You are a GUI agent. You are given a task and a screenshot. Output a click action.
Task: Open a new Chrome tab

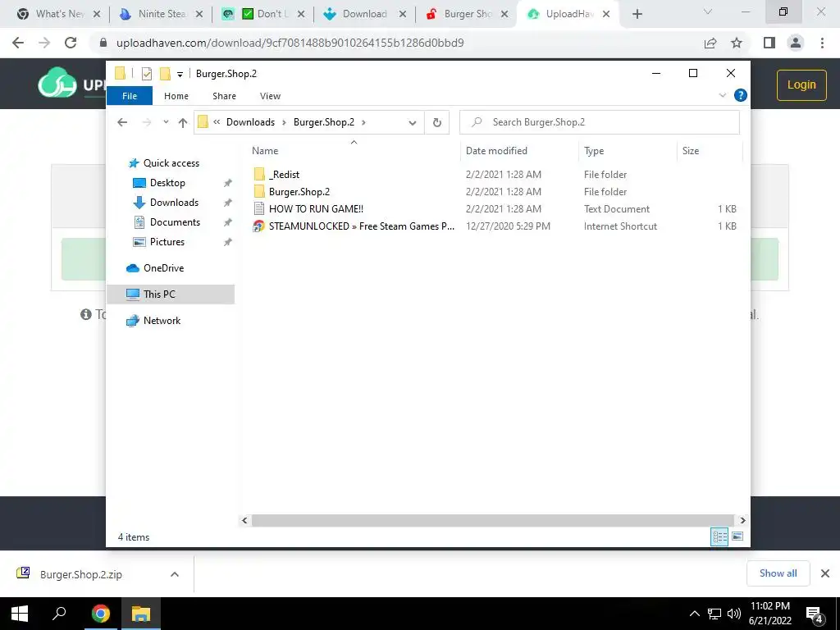637,14
